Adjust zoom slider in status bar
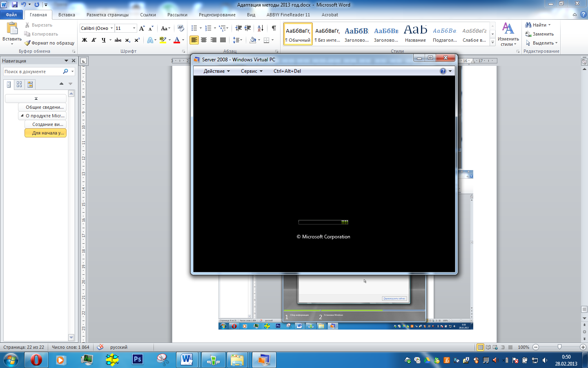The height and width of the screenshot is (368, 588). (x=559, y=347)
